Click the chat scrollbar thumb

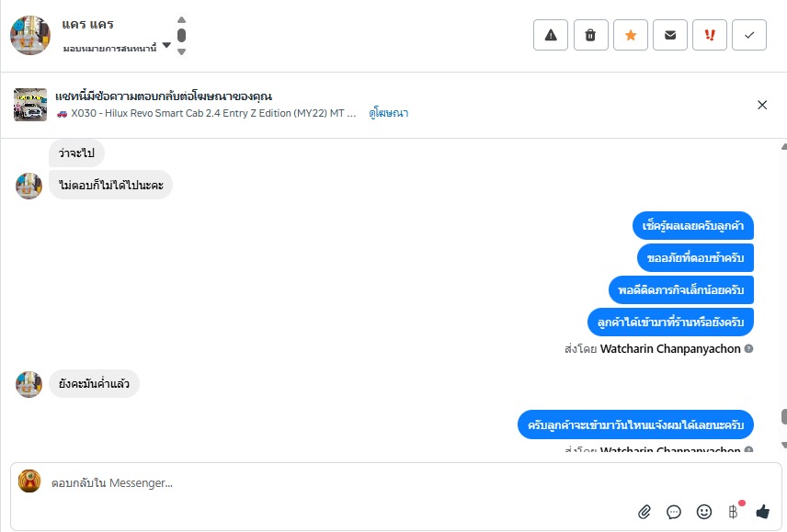pyautogui.click(x=783, y=416)
